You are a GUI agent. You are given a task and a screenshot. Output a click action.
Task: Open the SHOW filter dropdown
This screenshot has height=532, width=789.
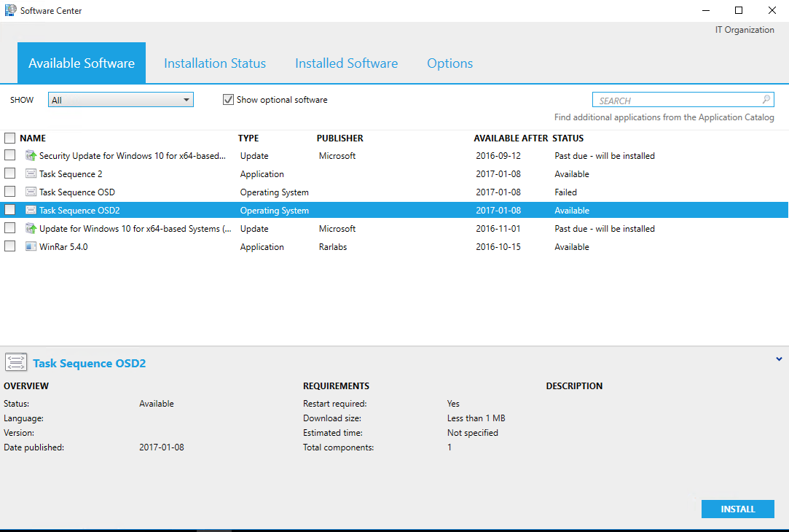[187, 100]
